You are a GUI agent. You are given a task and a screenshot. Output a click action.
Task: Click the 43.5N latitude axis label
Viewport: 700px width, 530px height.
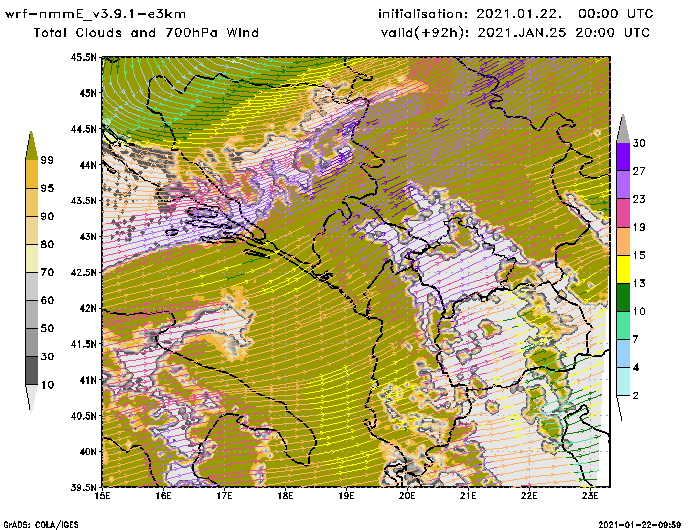[83, 200]
